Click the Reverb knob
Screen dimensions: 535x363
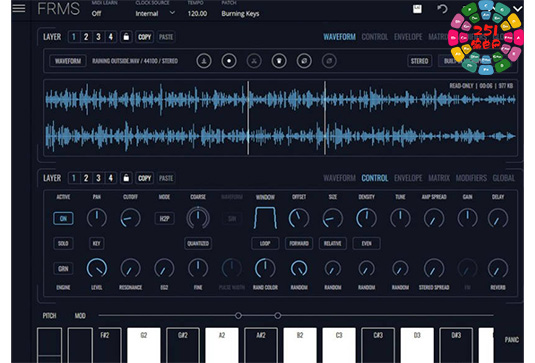tap(498, 268)
